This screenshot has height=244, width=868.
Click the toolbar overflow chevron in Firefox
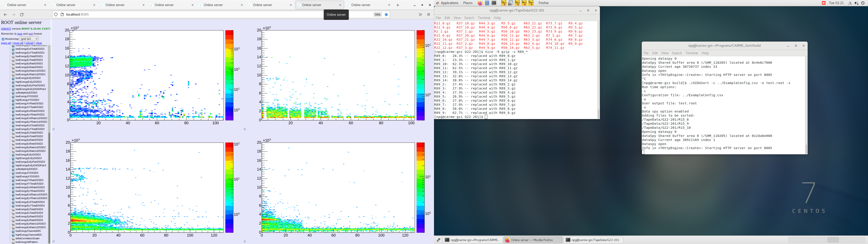pyautogui.click(x=420, y=14)
